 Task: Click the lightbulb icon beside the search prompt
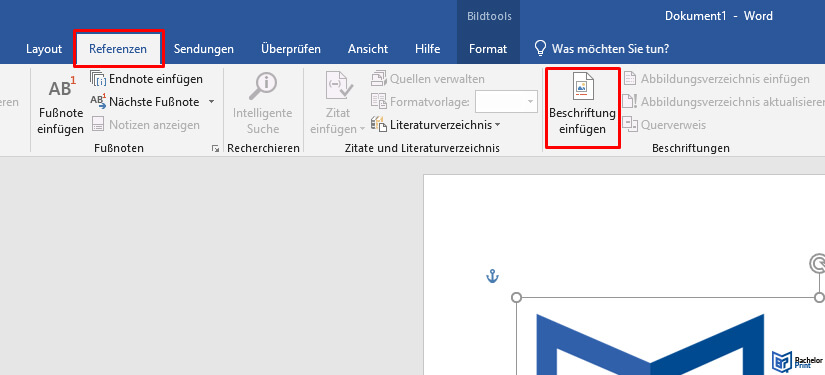pos(540,48)
